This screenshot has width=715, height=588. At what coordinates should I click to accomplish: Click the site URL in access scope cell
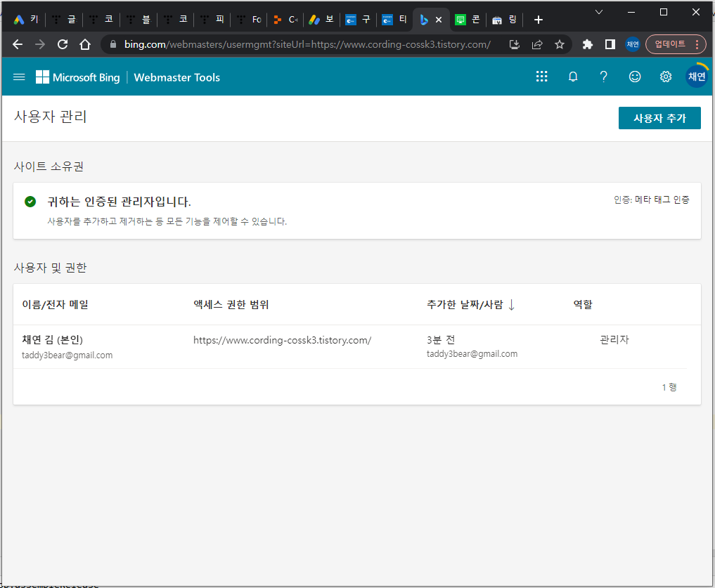(x=282, y=340)
